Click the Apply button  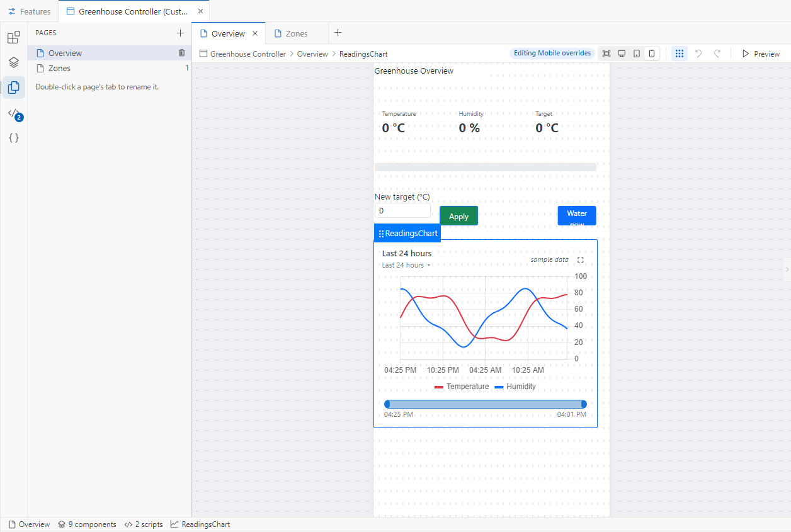pyautogui.click(x=458, y=216)
